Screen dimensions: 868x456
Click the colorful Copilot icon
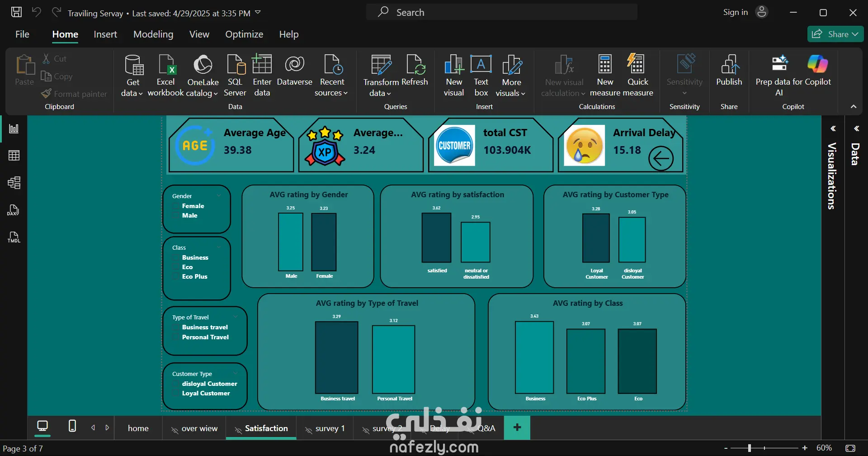click(817, 64)
